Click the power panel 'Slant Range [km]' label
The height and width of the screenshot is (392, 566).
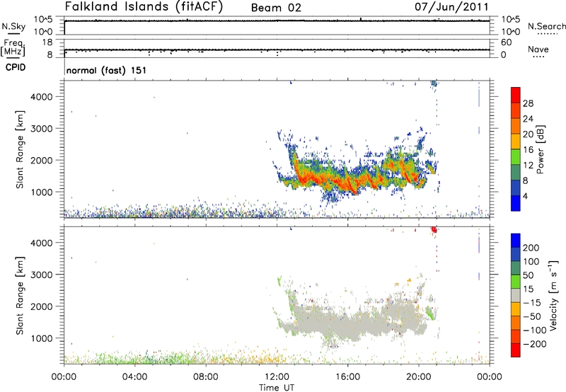pos(20,149)
